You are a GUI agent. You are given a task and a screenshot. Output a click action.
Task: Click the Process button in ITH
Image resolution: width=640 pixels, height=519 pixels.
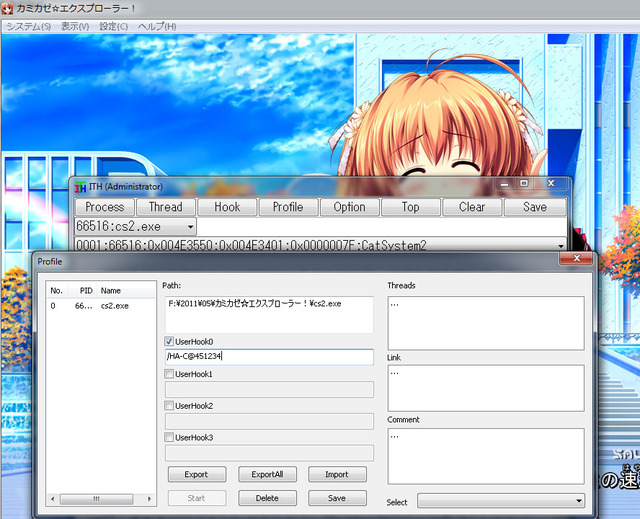(x=105, y=207)
